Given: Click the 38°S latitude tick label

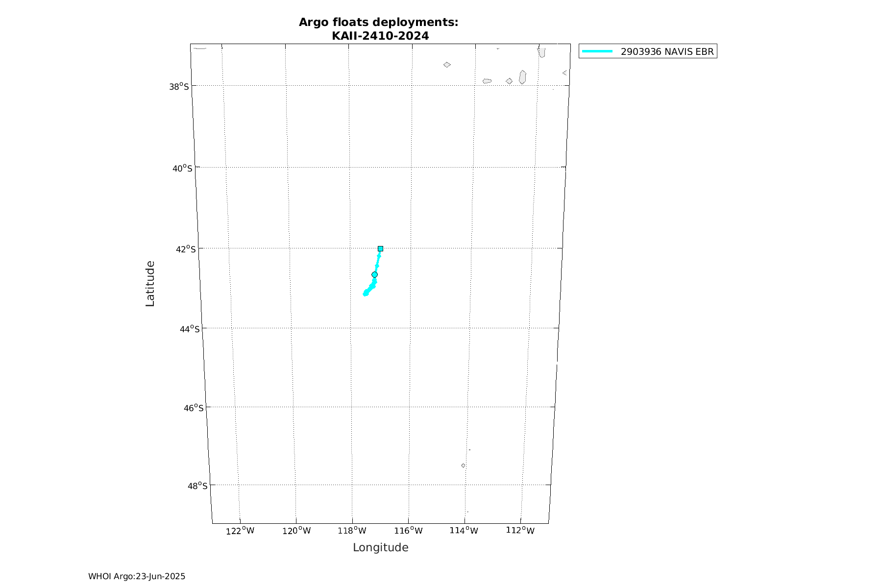Looking at the screenshot, I should [x=179, y=87].
